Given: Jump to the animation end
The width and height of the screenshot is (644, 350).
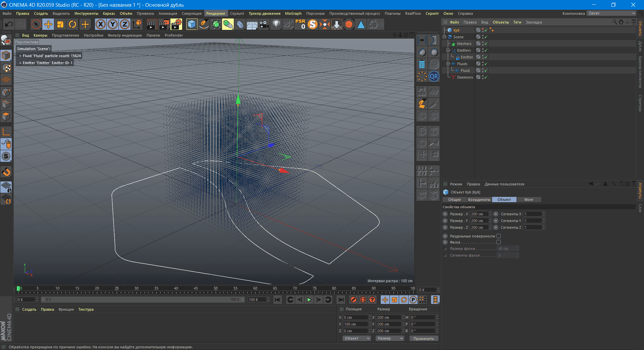Looking at the screenshot, I should tap(340, 300).
